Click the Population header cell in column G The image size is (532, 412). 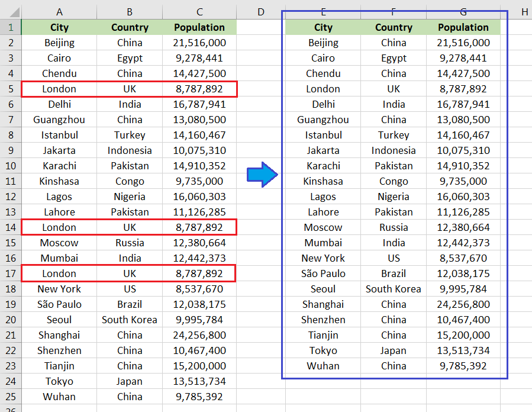pos(463,27)
